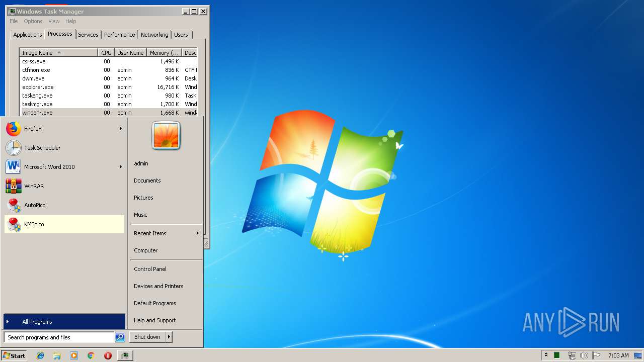Expand Firefox jump list arrow

pyautogui.click(x=121, y=129)
